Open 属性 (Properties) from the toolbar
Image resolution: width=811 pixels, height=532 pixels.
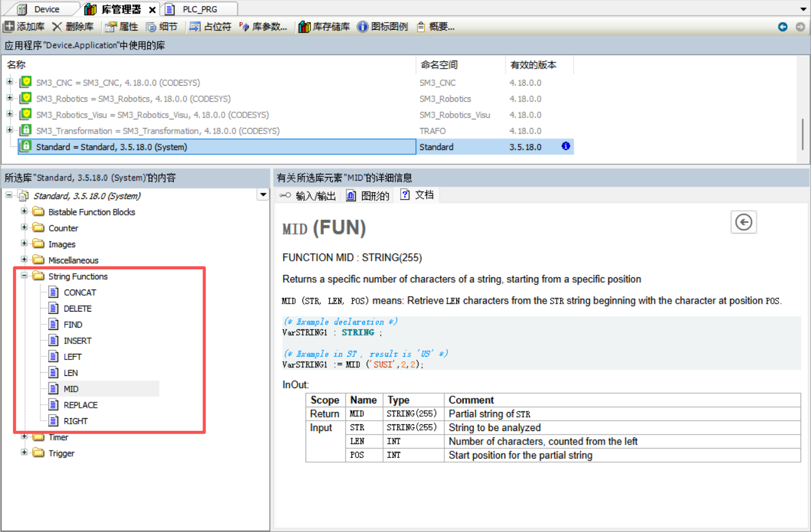(121, 27)
